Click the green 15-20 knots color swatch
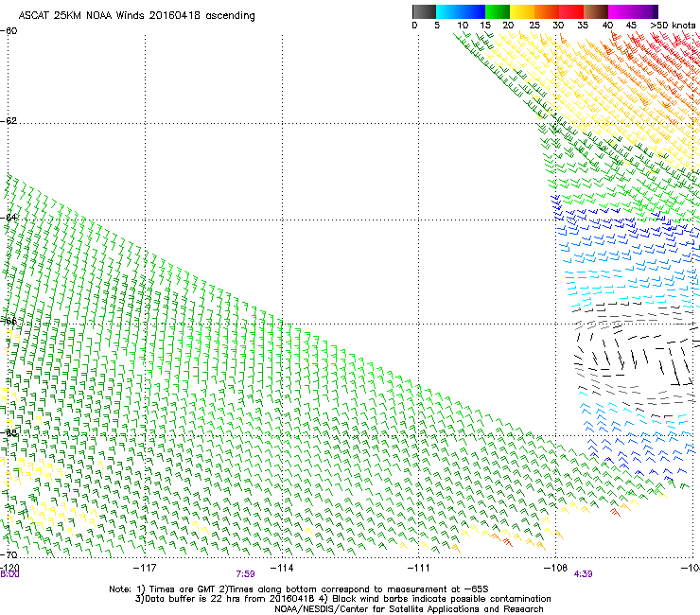The height and width of the screenshot is (615, 700). click(x=498, y=11)
